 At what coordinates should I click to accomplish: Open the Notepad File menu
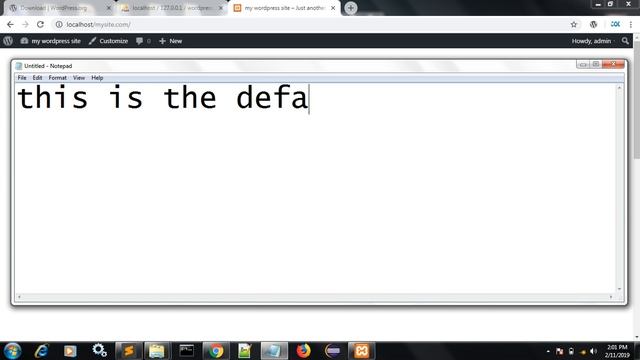[x=22, y=78]
